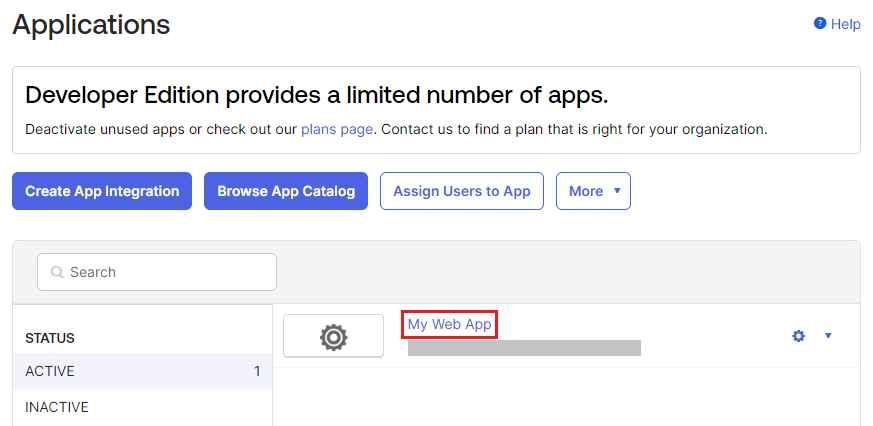Click Create App Integration button
The image size is (873, 426).
click(102, 191)
